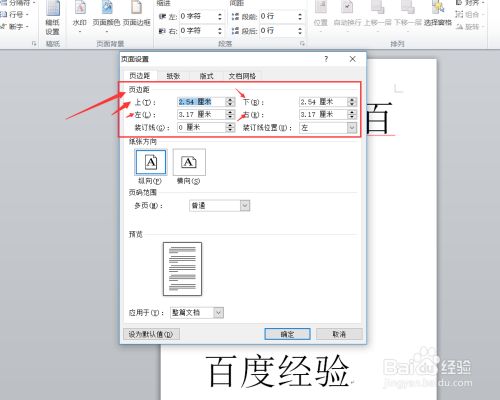Expand the 应用于 apply-to dropdown
This screenshot has height=400, width=500.
point(218,313)
